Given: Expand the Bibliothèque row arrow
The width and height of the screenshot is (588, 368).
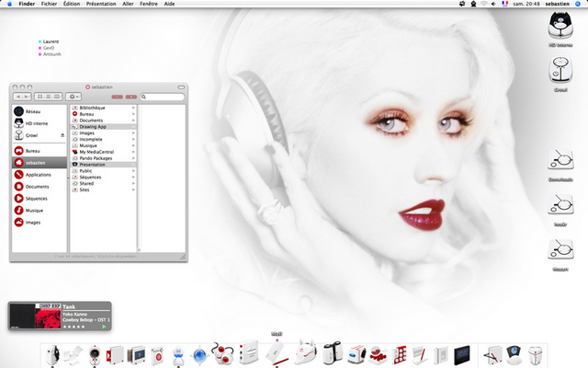Looking at the screenshot, I should pyautogui.click(x=133, y=108).
